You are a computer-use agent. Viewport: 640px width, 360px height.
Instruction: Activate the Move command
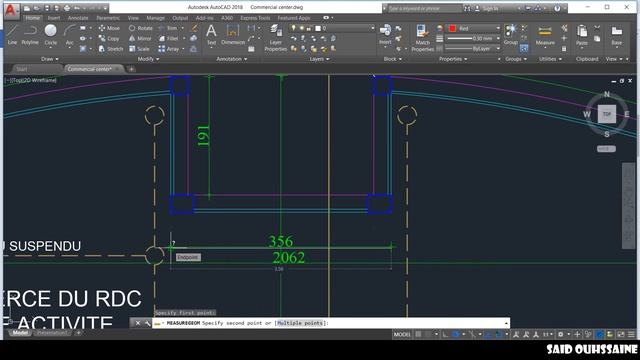pos(109,28)
